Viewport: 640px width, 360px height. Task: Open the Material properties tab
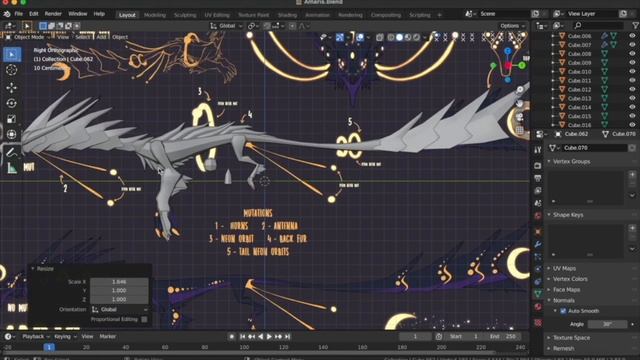coord(538,307)
